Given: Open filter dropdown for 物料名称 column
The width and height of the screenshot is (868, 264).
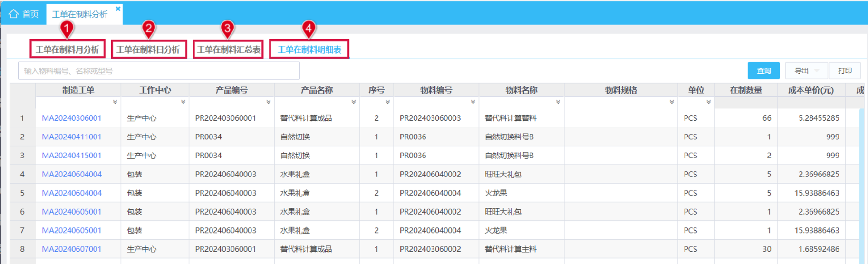Looking at the screenshot, I should point(558,102).
